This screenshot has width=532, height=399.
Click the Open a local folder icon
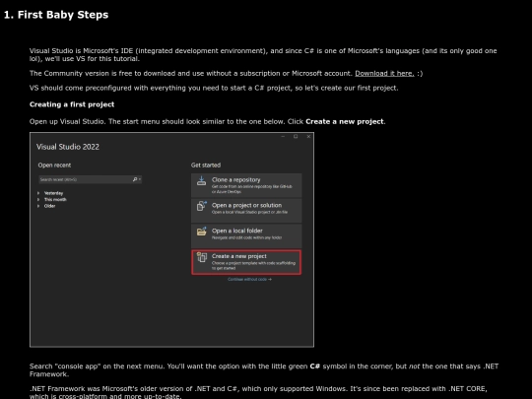pos(202,232)
